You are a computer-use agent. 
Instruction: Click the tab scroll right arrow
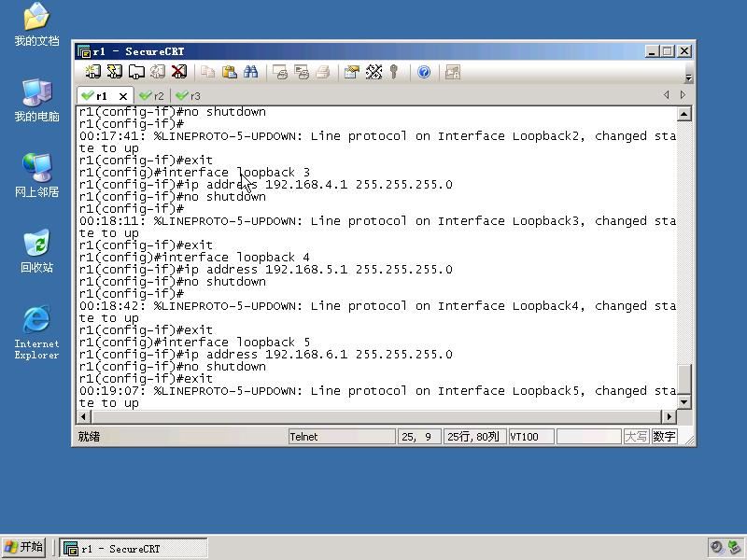(x=683, y=95)
